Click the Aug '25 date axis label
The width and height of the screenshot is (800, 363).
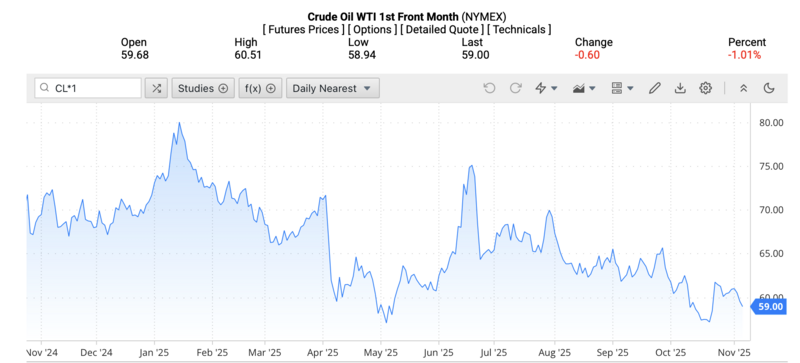pos(555,352)
